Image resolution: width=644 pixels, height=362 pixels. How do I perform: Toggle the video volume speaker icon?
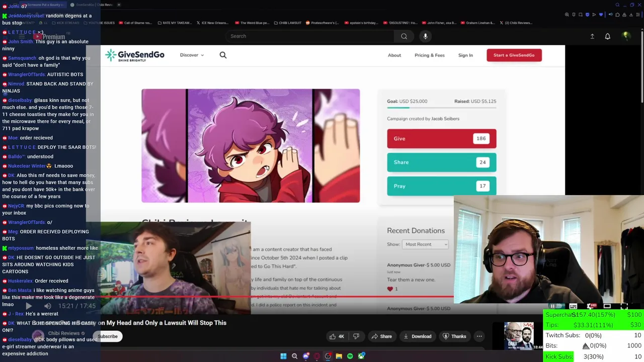point(47,306)
